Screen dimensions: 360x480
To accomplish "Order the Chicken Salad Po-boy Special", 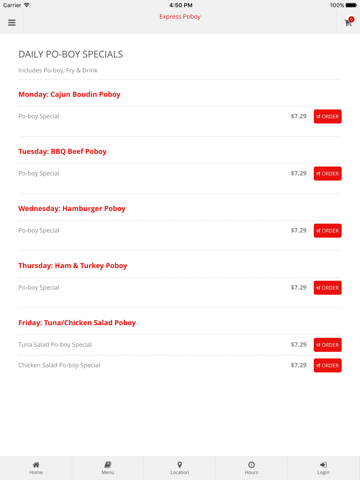I will pyautogui.click(x=328, y=365).
